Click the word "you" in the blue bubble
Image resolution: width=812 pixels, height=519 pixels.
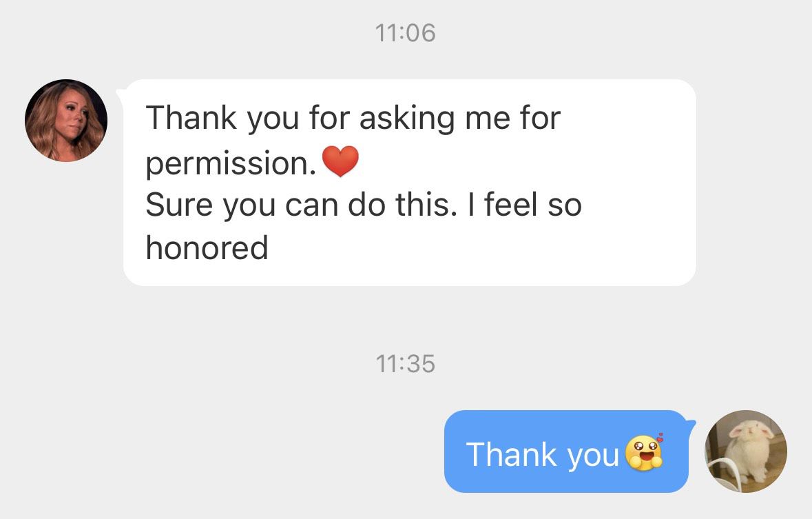pyautogui.click(x=593, y=457)
